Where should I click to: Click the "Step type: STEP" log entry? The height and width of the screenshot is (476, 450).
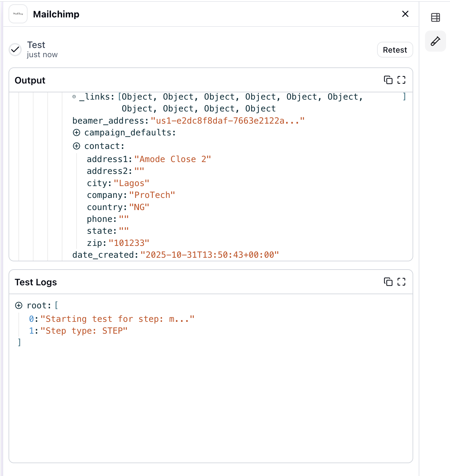pos(84,331)
